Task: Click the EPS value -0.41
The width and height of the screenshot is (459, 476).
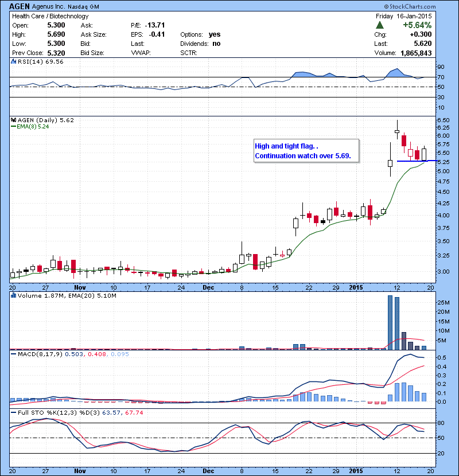Action: [x=157, y=34]
